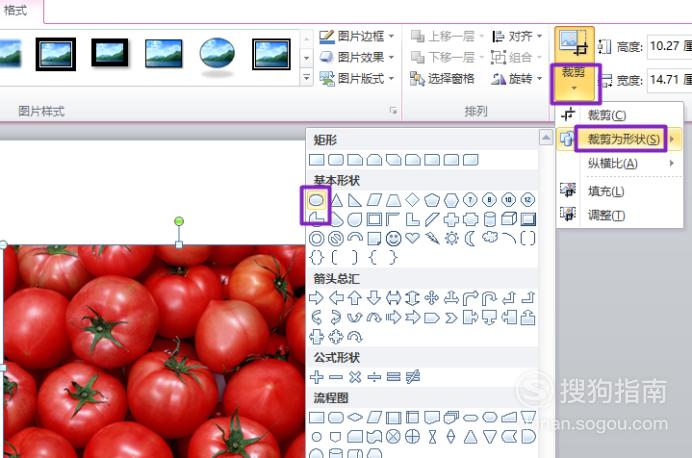The height and width of the screenshot is (458, 692).
Task: Pick the Sun shape
Action: pos(451,239)
